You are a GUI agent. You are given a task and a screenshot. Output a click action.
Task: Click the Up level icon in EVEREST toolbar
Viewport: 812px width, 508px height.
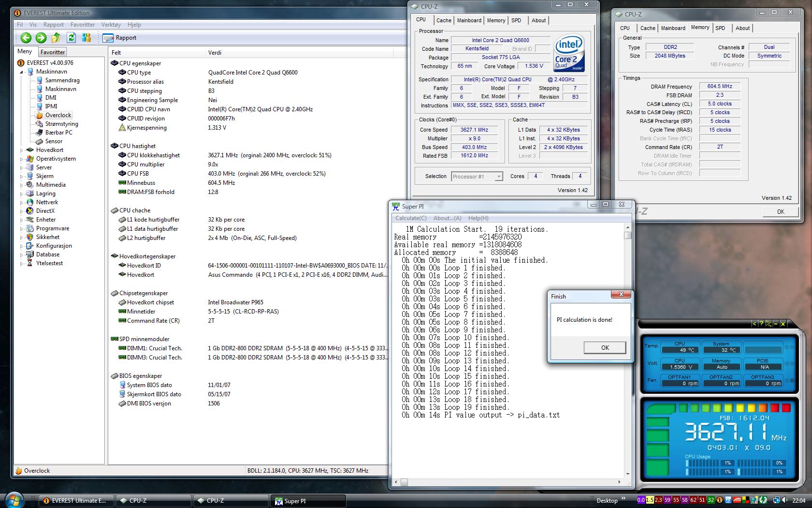(56, 38)
